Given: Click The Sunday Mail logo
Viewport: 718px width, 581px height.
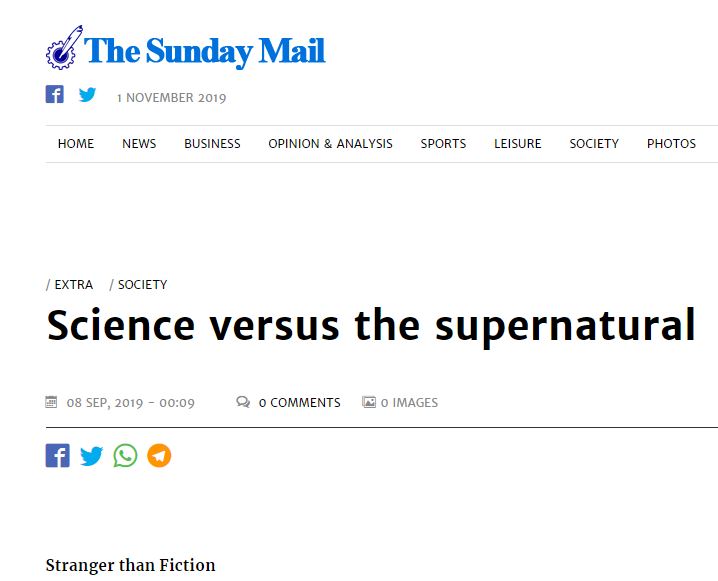Looking at the screenshot, I should pyautogui.click(x=186, y=50).
